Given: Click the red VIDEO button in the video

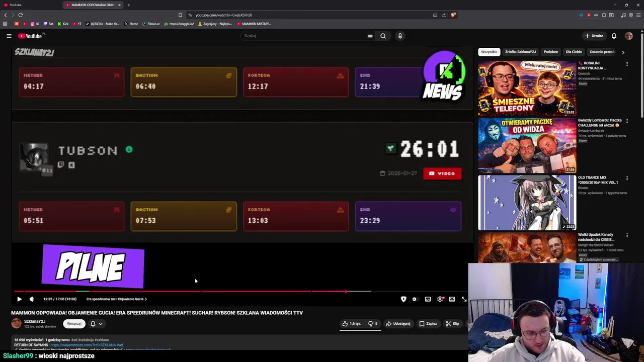Looking at the screenshot, I should tap(442, 173).
